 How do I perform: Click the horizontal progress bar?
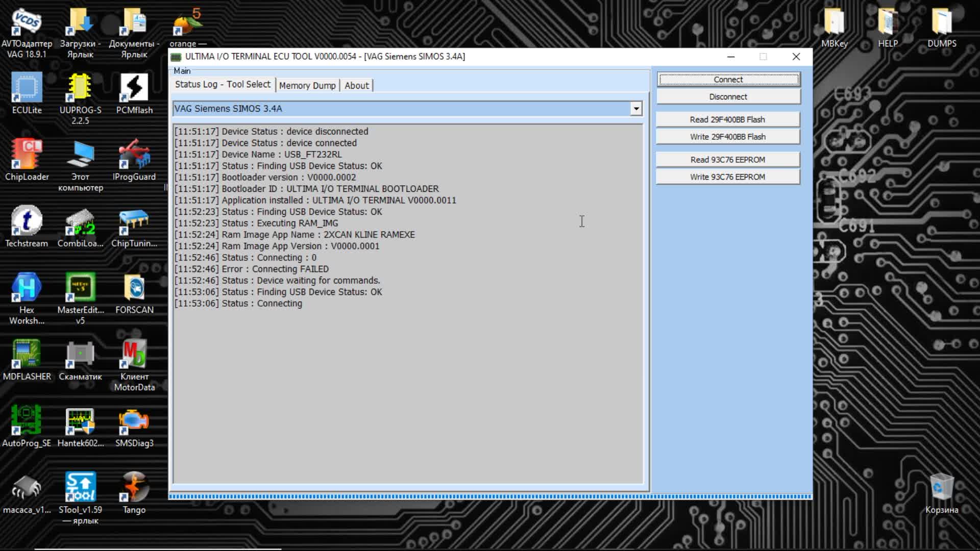tap(490, 496)
